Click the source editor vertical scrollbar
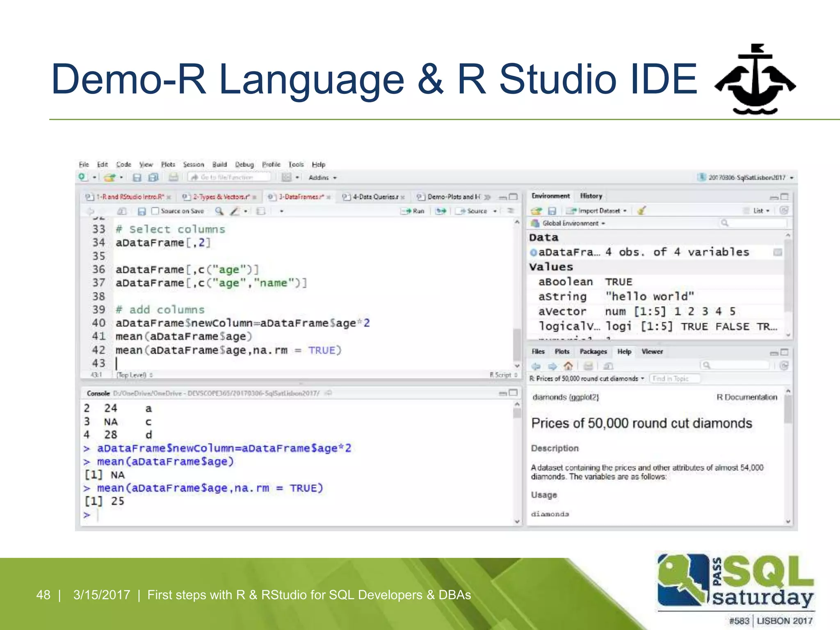The height and width of the screenshot is (630, 840). coord(517,293)
